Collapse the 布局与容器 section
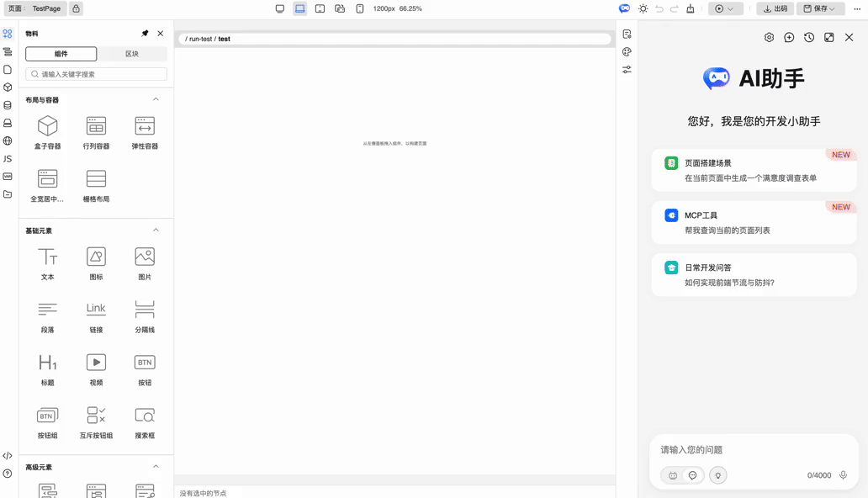 pyautogui.click(x=156, y=98)
